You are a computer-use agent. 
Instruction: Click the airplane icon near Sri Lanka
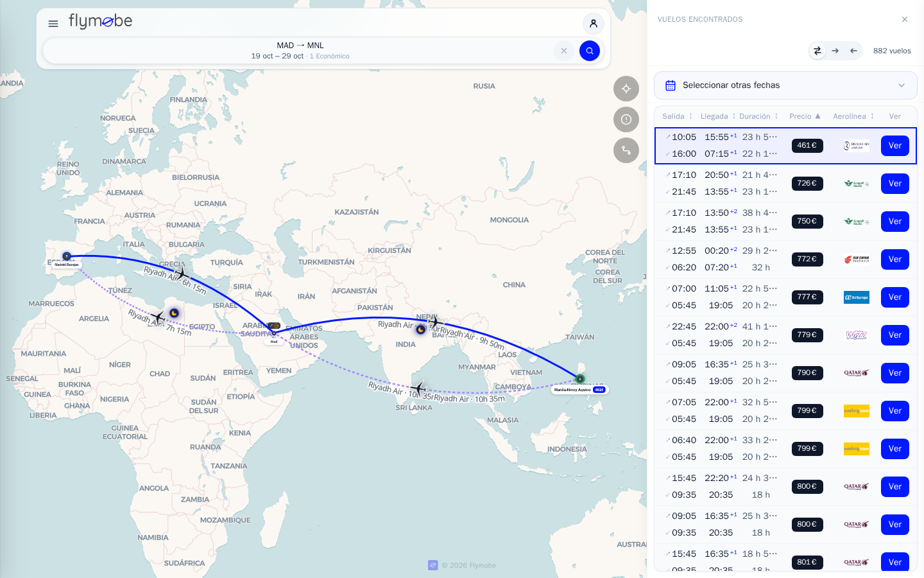pos(418,389)
